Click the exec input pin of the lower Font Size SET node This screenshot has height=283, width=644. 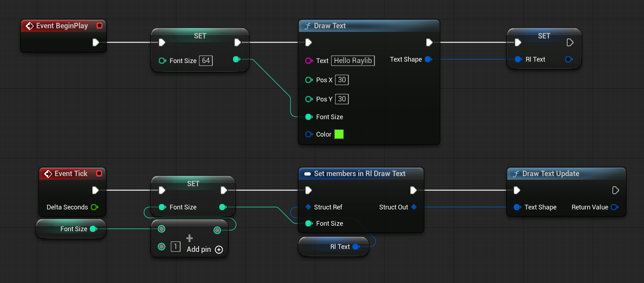pos(162,190)
